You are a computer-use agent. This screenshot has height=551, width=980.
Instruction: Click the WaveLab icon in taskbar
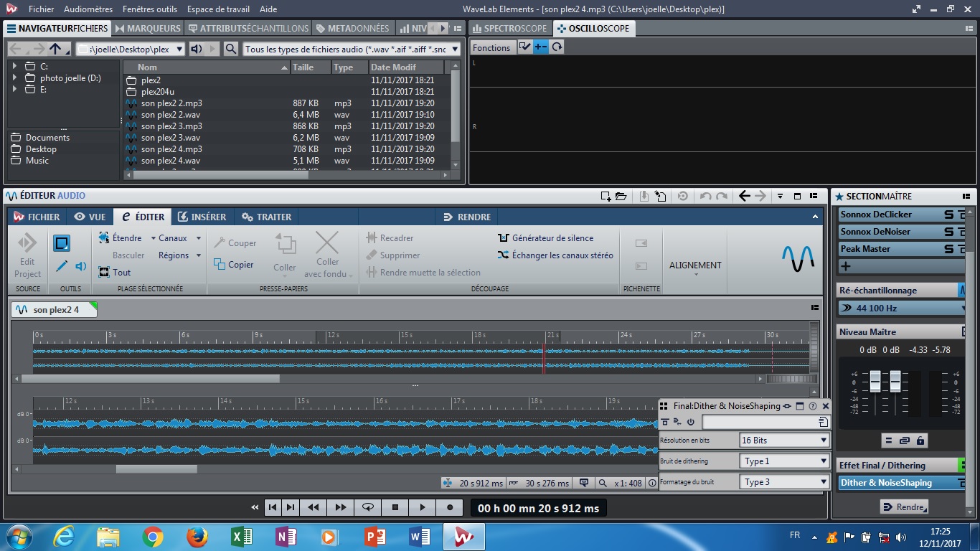[464, 537]
